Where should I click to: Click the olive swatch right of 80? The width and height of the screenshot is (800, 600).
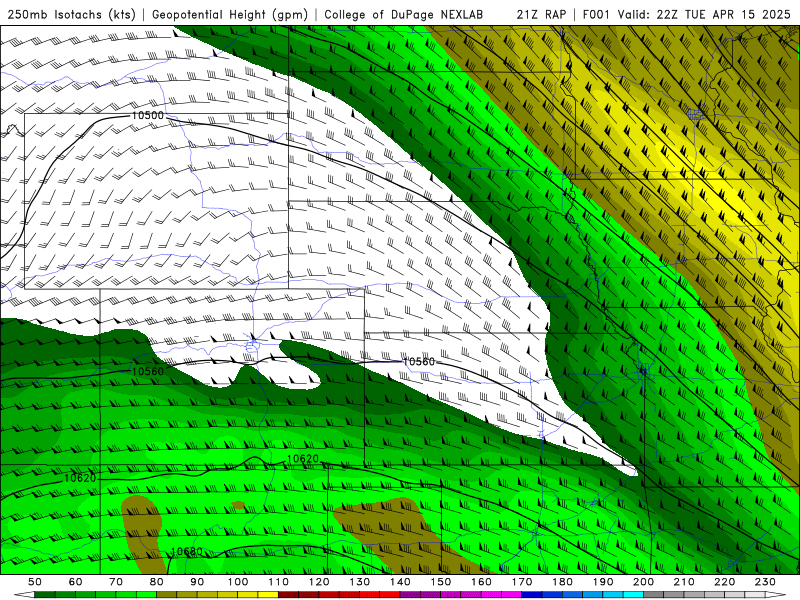pos(167,595)
